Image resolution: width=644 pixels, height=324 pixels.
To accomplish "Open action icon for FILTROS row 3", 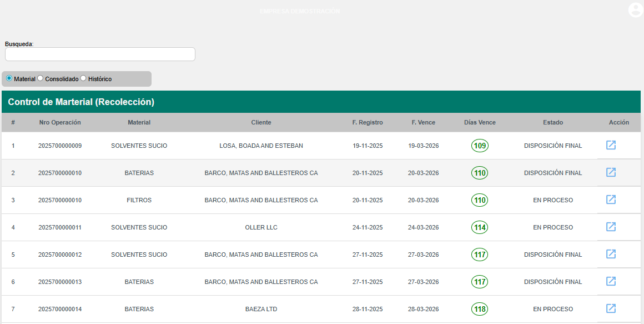I will pos(611,200).
